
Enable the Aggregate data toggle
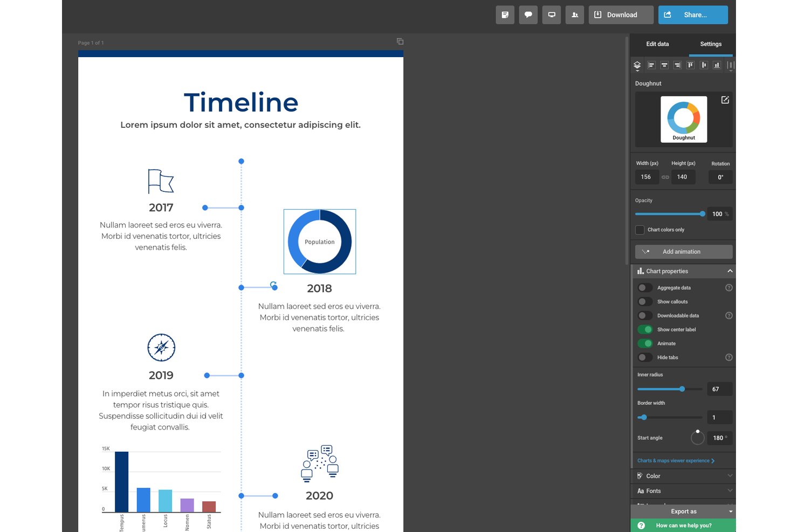pyautogui.click(x=645, y=288)
